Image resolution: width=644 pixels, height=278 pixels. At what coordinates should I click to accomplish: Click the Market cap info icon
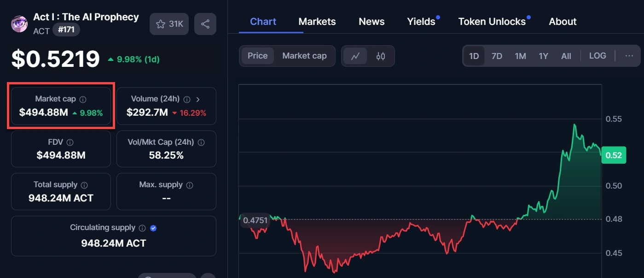pyautogui.click(x=83, y=99)
